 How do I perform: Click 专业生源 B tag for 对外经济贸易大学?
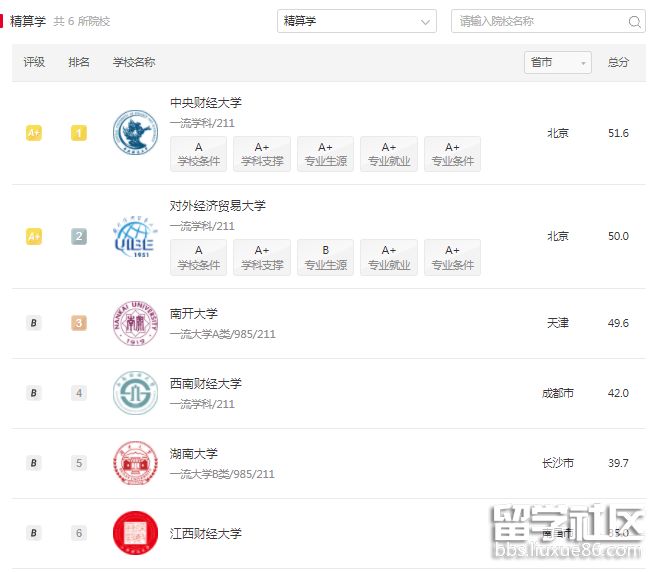(326, 257)
